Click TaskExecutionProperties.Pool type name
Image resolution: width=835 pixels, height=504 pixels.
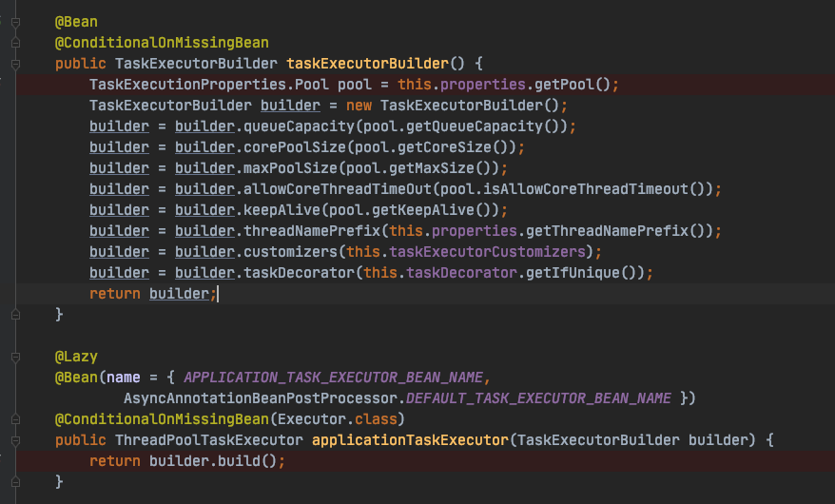point(209,85)
